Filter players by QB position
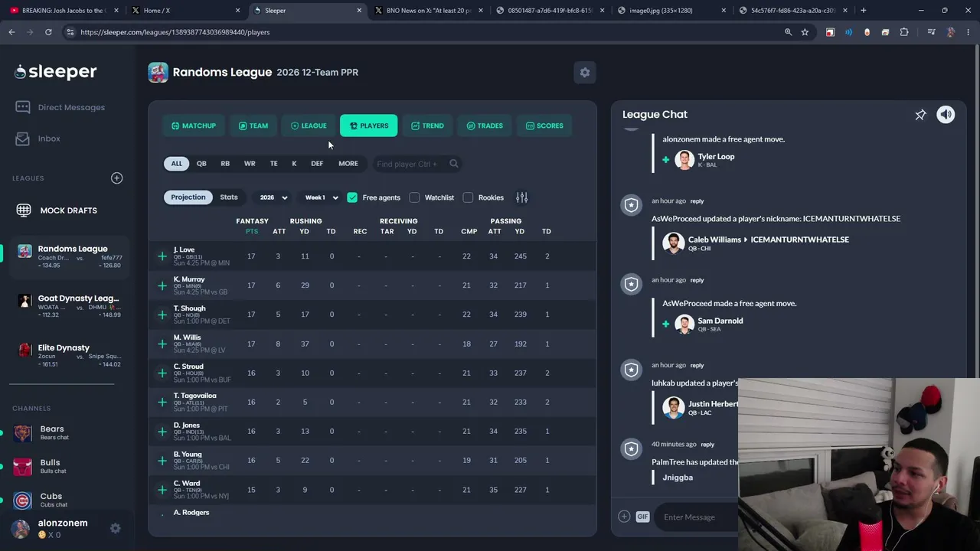The image size is (980, 551). (x=201, y=164)
